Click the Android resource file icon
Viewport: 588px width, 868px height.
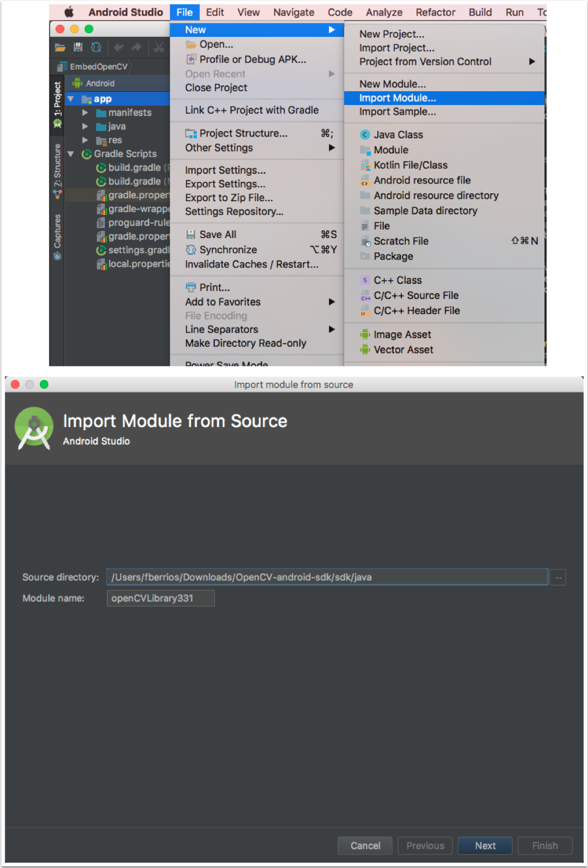pos(365,180)
